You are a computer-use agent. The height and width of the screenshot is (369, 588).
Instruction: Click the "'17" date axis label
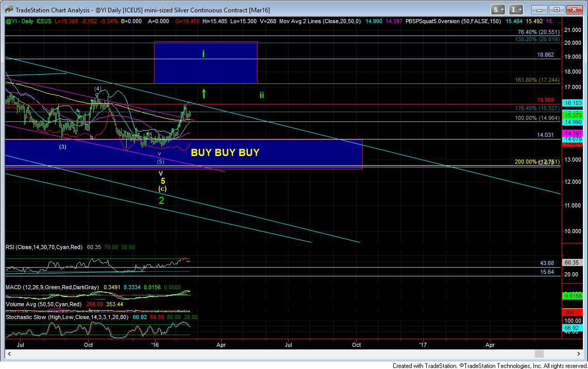coord(423,345)
